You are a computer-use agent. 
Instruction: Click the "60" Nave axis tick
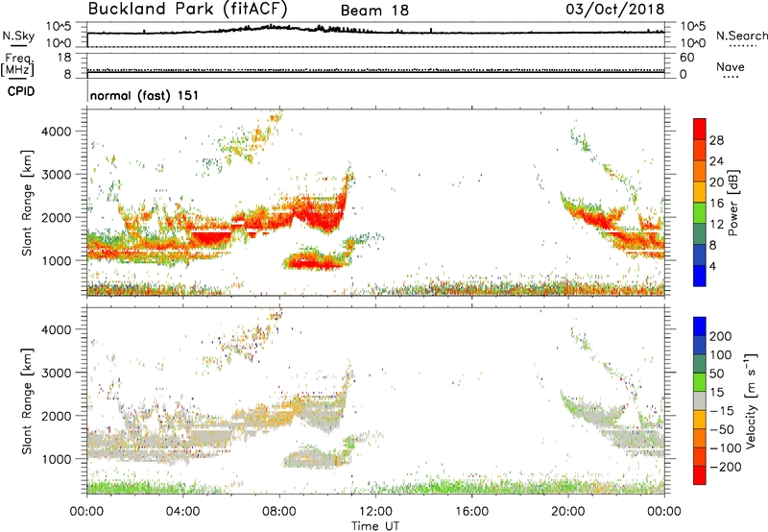point(687,58)
